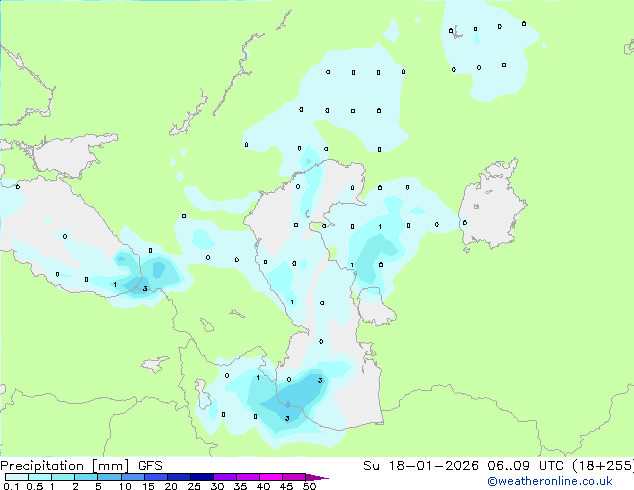The width and height of the screenshot is (634, 490).
Task: Click the "40" legend scale label
Action: [x=263, y=486]
